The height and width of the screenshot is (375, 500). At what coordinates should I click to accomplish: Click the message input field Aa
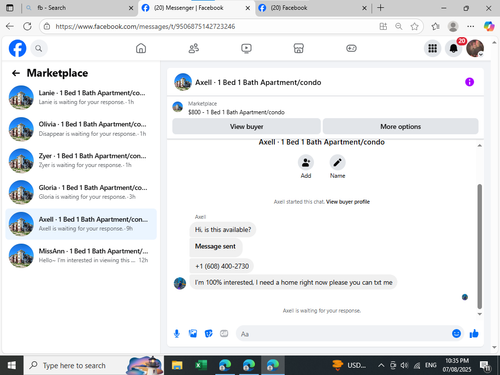point(343,334)
